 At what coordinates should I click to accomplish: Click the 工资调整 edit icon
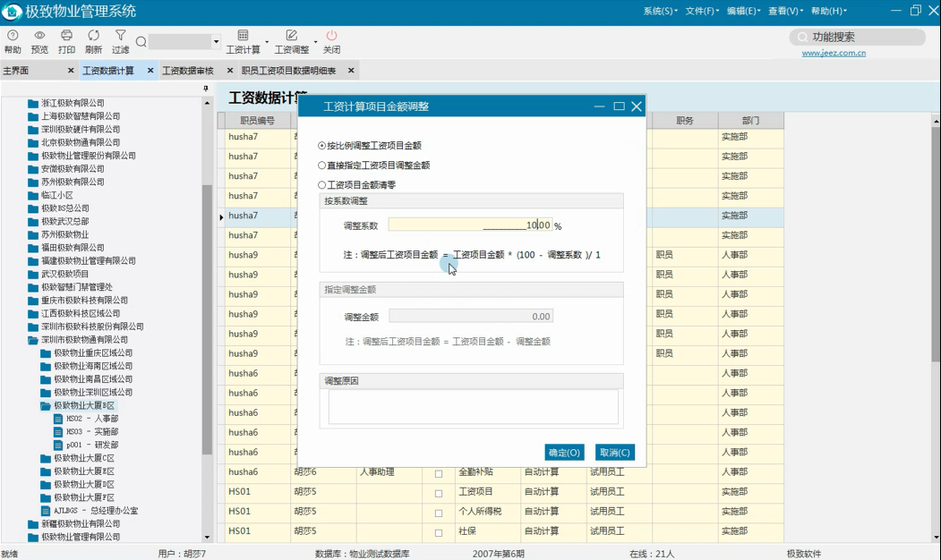click(291, 36)
